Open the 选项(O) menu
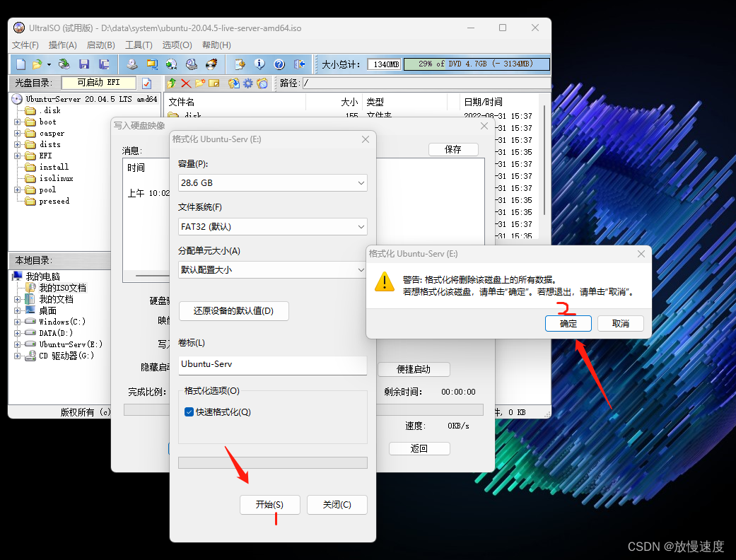 click(x=177, y=45)
